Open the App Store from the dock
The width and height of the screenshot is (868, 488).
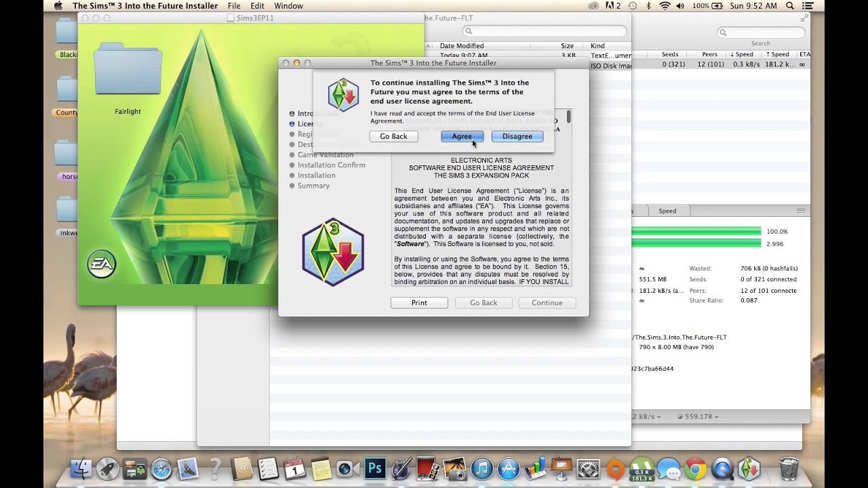tap(508, 469)
